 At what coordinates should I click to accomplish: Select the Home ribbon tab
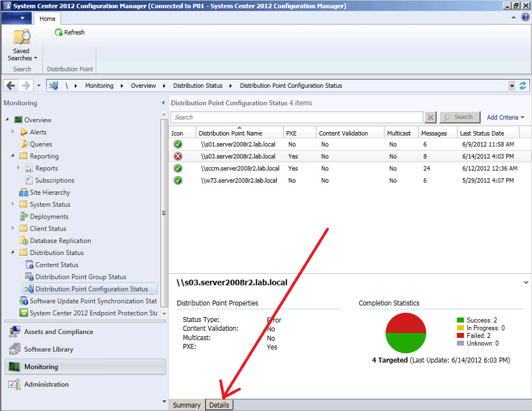pyautogui.click(x=47, y=19)
